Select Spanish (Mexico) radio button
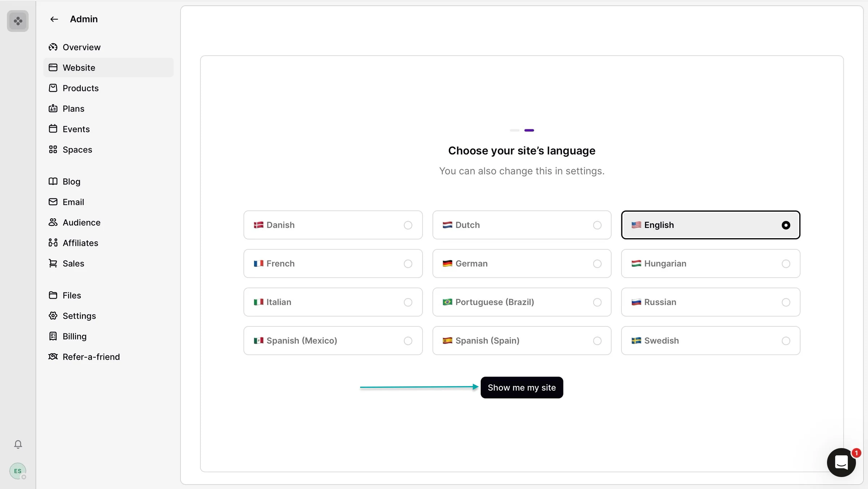Screen dimensions: 868x489 pos(408,341)
